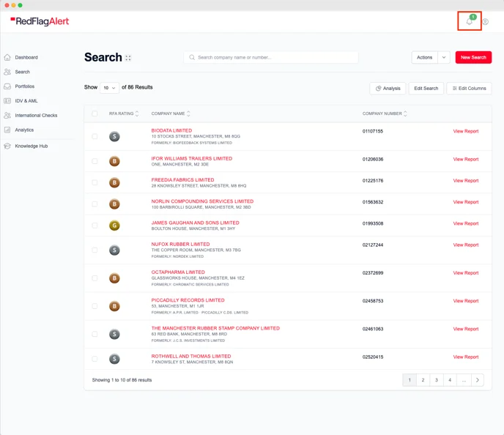Viewport: 504px width, 435px height.
Task: Click the B rating badge for Piccadilly Records
Action: (114, 306)
